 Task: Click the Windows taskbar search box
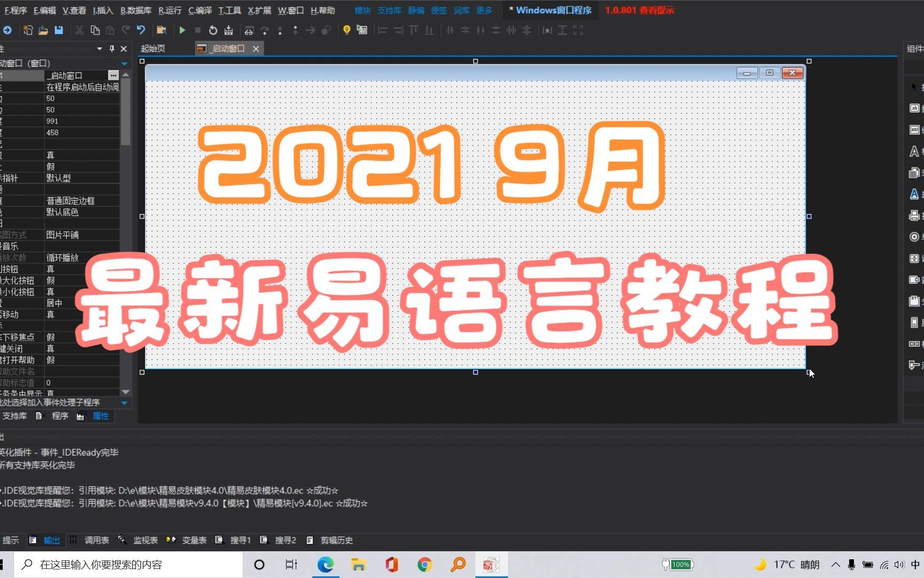click(x=128, y=565)
